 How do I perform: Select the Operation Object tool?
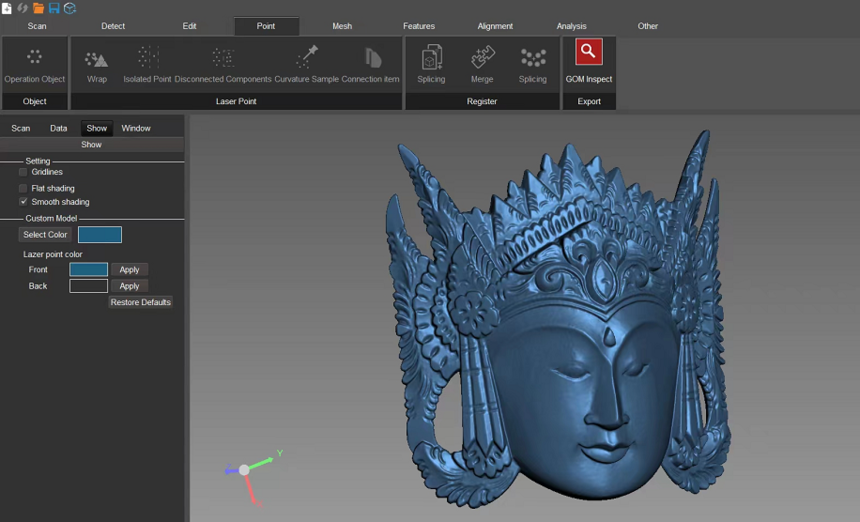[x=35, y=65]
